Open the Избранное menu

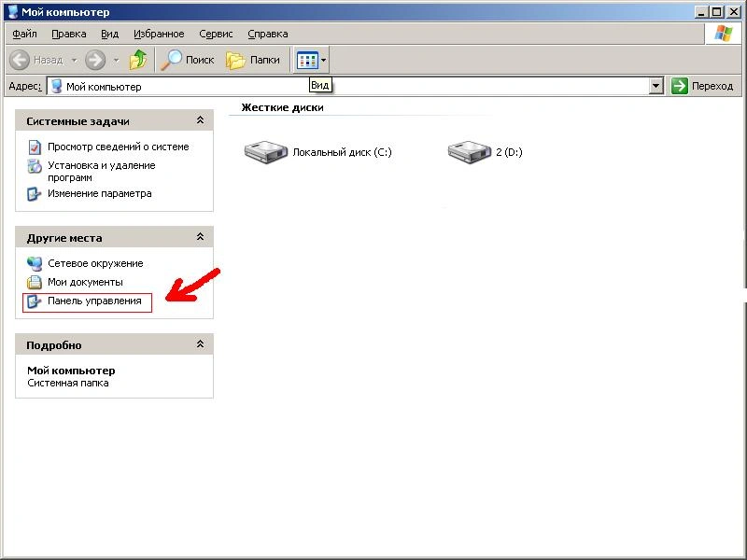click(x=159, y=34)
